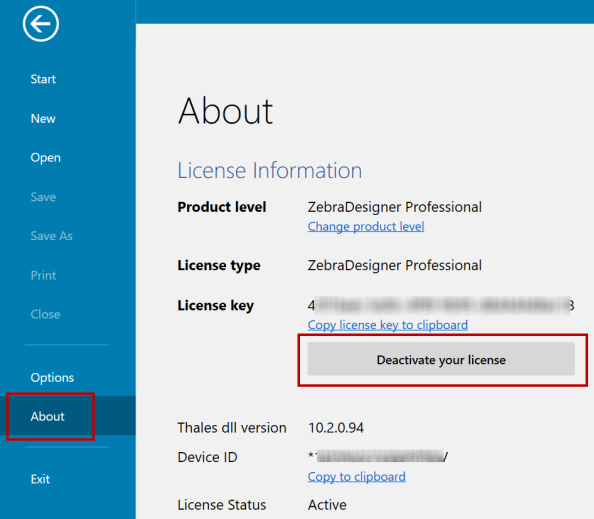This screenshot has height=519, width=594.
Task: Click Change product level link
Action: pos(366,227)
